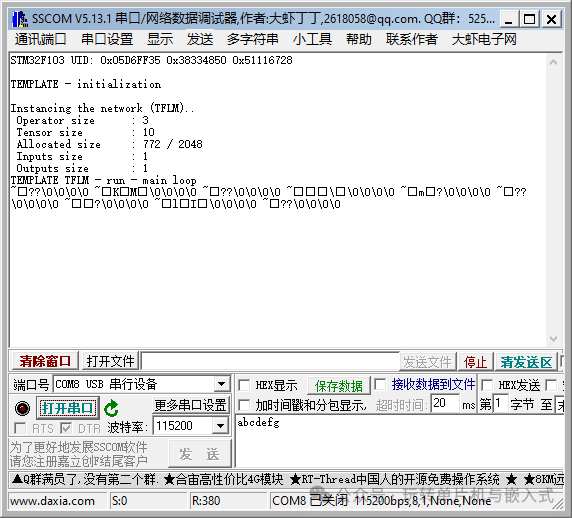Click the red port status indicator light

22,408
